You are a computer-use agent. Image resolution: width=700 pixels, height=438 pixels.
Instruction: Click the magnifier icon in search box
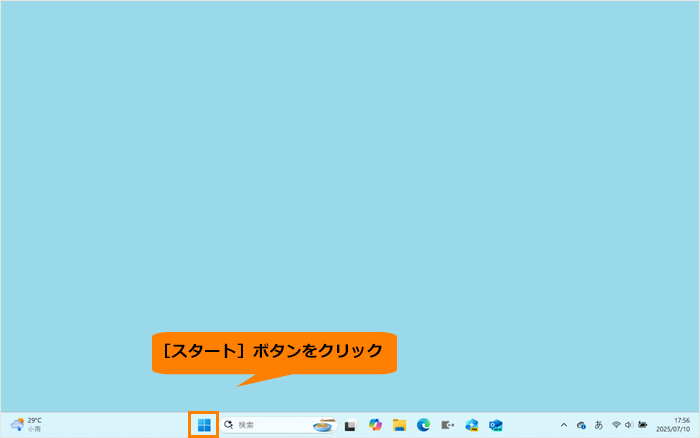tap(229, 425)
